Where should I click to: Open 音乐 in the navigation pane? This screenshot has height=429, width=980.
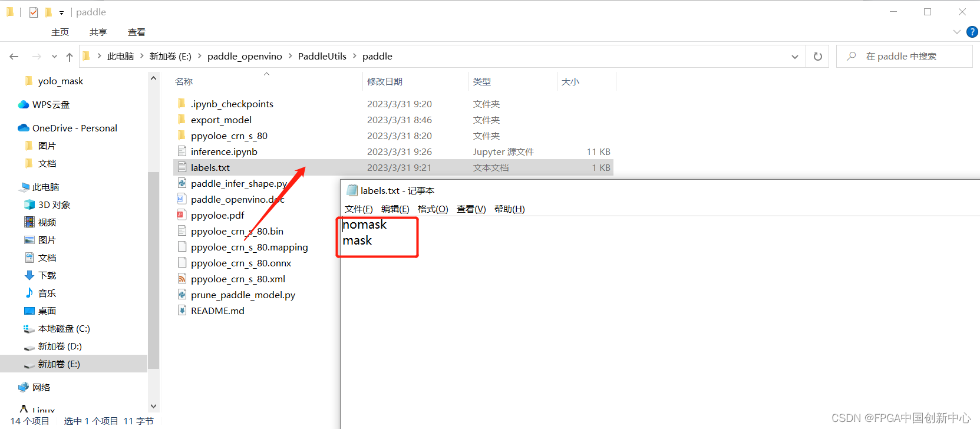click(47, 293)
